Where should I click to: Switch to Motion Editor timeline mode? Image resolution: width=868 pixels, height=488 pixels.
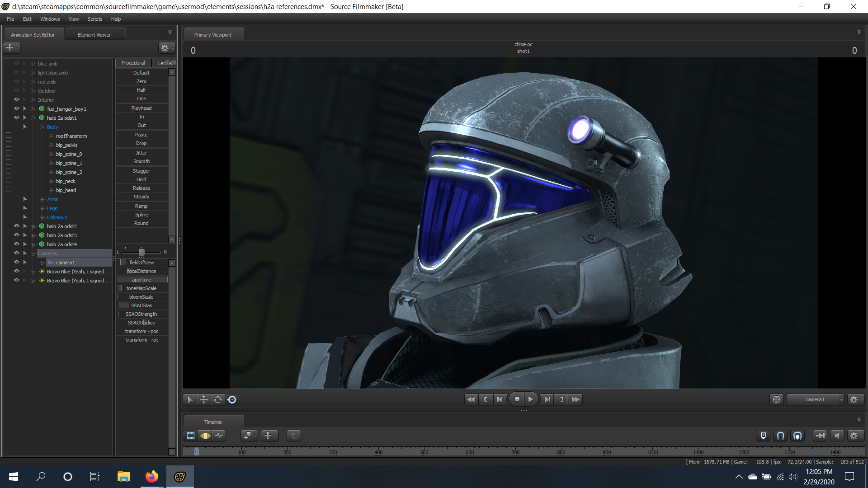205,436
